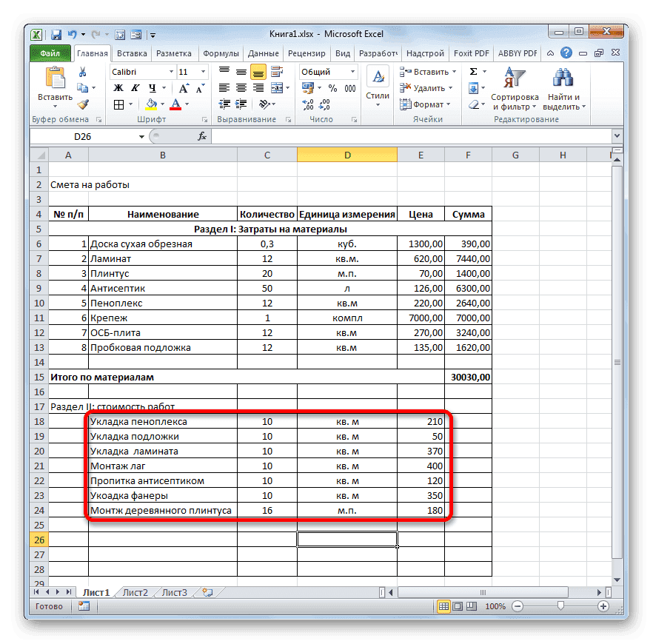This screenshot has height=644, width=653.
Task: Open the fill color dropdown arrow
Action: [x=162, y=104]
